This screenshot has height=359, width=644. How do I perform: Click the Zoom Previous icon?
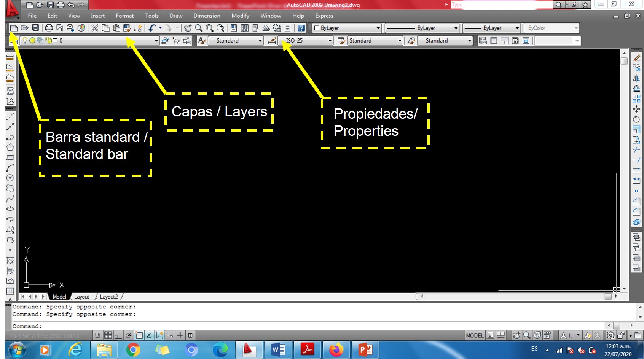coord(220,28)
